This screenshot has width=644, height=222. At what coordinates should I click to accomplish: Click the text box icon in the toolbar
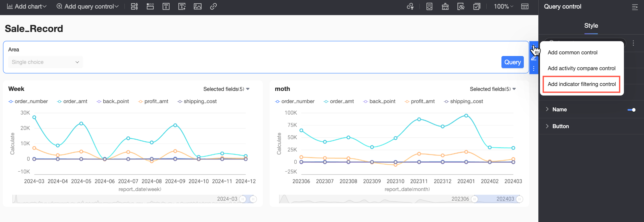[166, 7]
